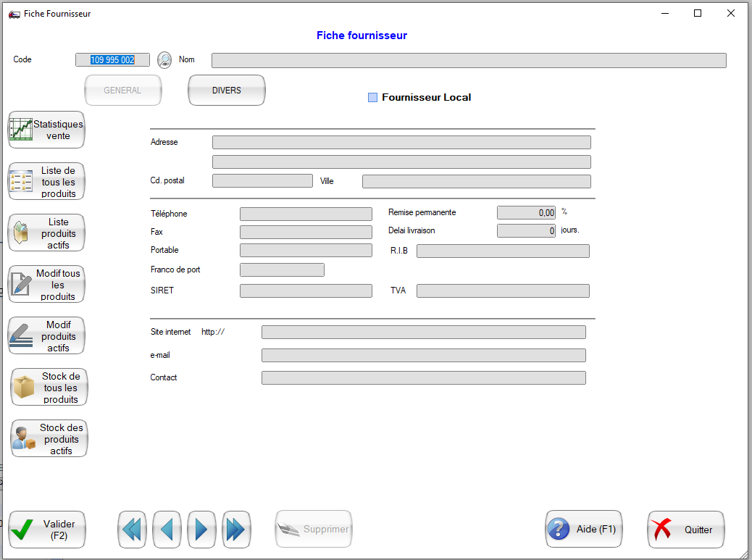
Task: View Stock des produits actifs
Action: [49, 439]
